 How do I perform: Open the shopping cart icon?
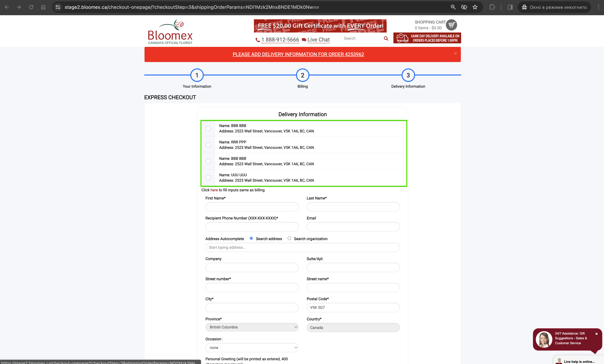[x=451, y=25]
